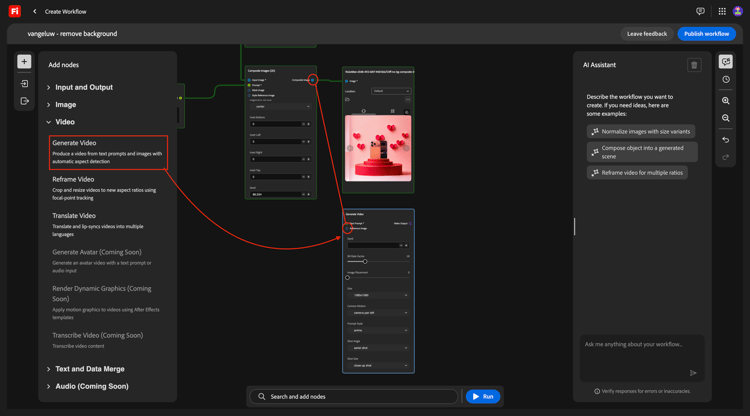Toggle the AI Assistant panel icon

726,62
